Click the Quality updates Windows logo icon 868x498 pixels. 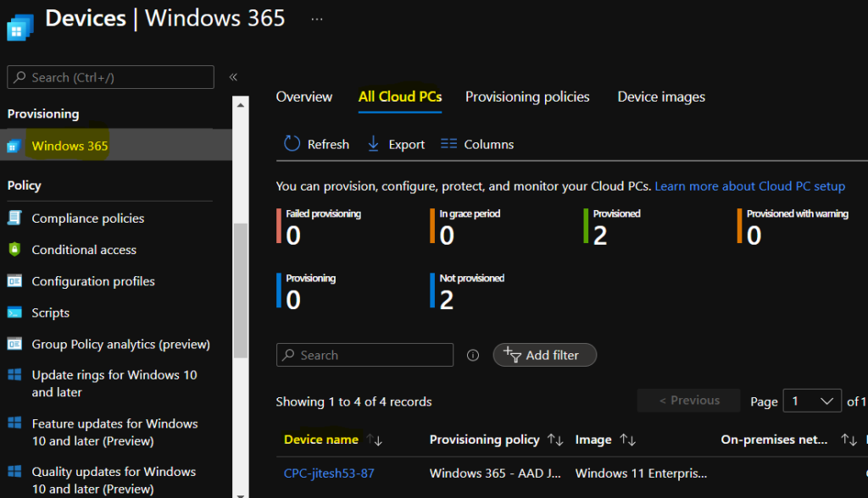click(x=14, y=472)
